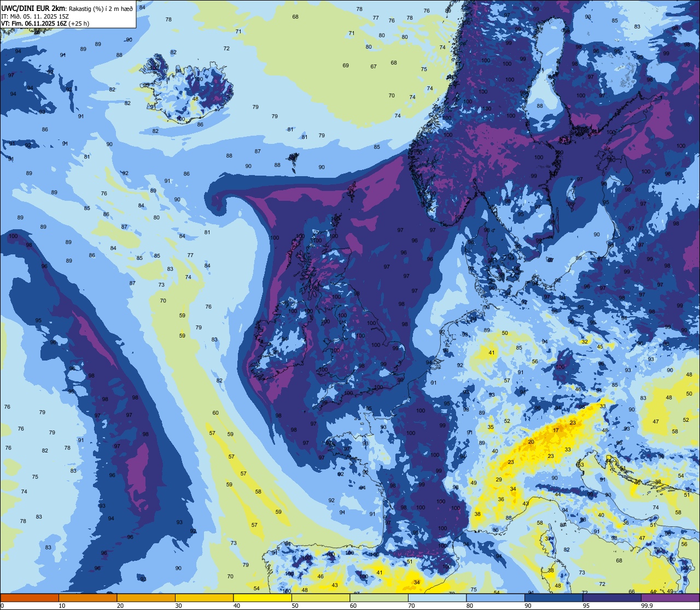Click the 'VT: Fim. 06.11.2025 16Z (+25 h)' line
This screenshot has width=700, height=610.
pyautogui.click(x=45, y=24)
